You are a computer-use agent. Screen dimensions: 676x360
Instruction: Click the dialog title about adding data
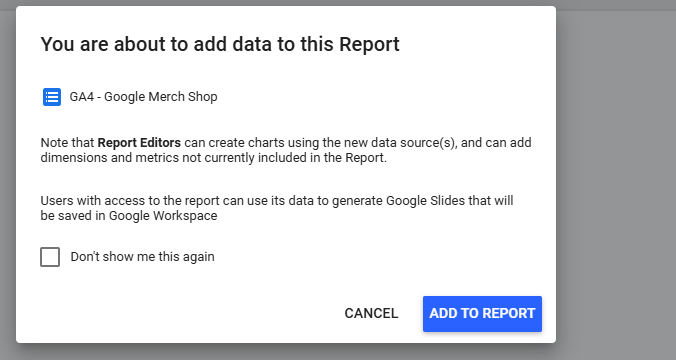(220, 44)
